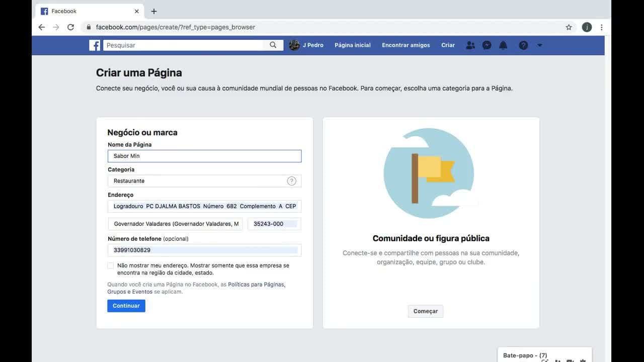Expand account menu arrow in top bar

tap(540, 45)
